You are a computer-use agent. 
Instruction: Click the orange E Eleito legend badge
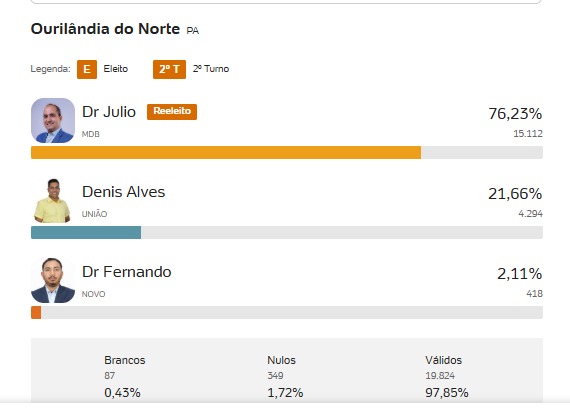(87, 69)
